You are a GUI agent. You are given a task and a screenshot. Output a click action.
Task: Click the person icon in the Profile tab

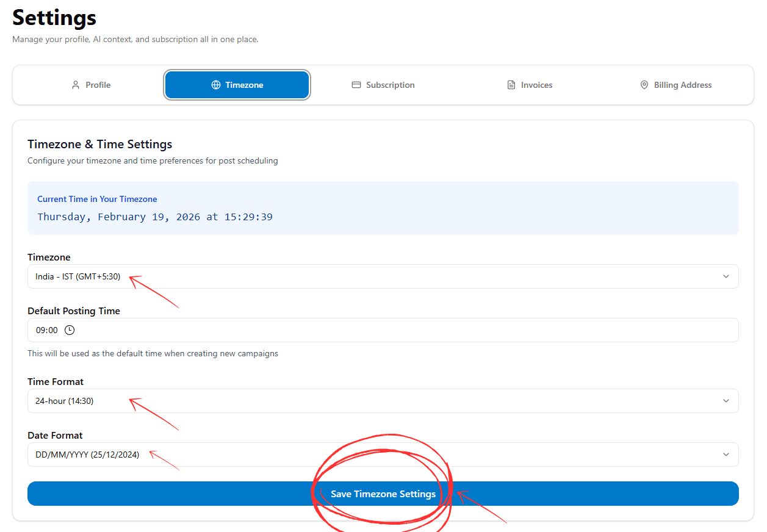pyautogui.click(x=76, y=85)
